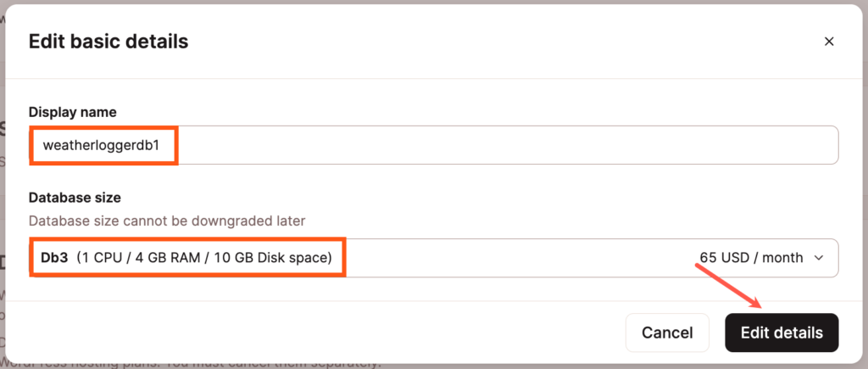Select the Db3 plan name in the size selector
This screenshot has height=369, width=868.
[55, 257]
